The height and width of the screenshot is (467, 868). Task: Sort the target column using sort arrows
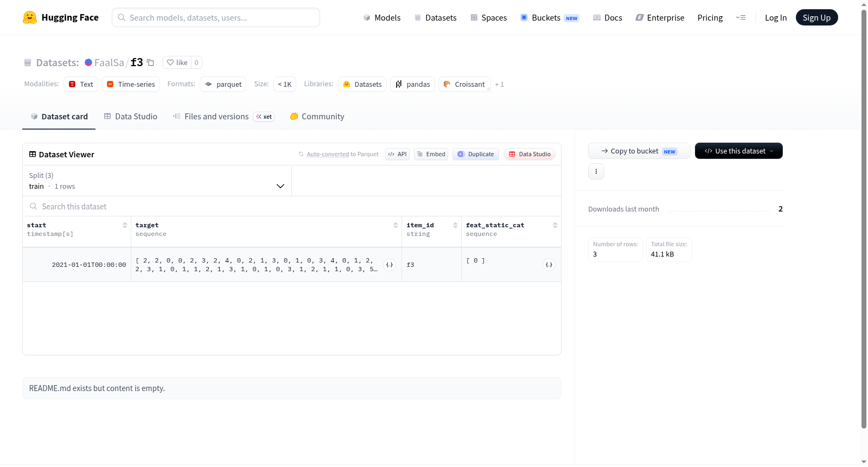395,225
